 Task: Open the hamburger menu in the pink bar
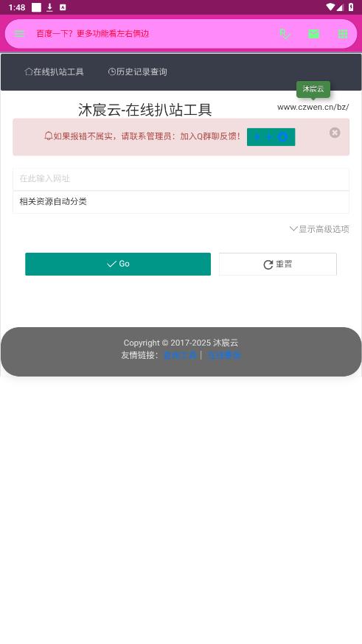(19, 34)
